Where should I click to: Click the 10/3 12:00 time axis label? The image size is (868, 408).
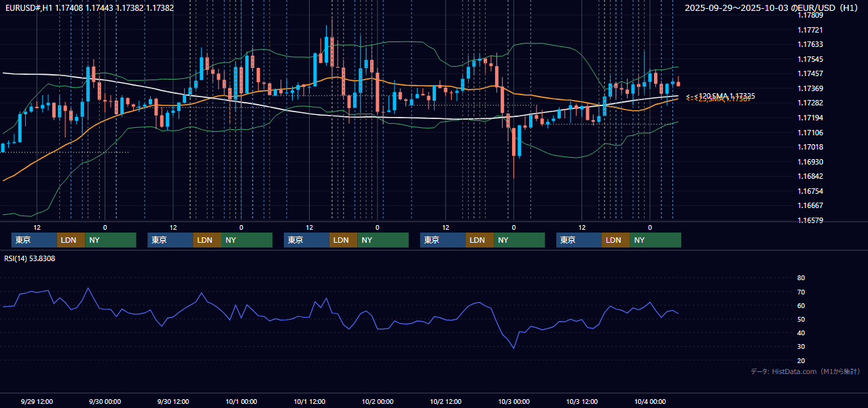(581, 401)
